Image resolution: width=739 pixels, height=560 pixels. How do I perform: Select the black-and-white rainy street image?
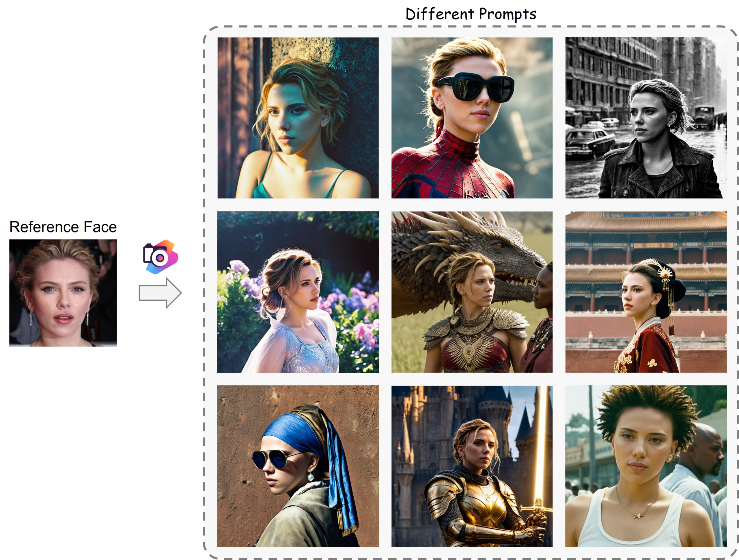(x=646, y=118)
